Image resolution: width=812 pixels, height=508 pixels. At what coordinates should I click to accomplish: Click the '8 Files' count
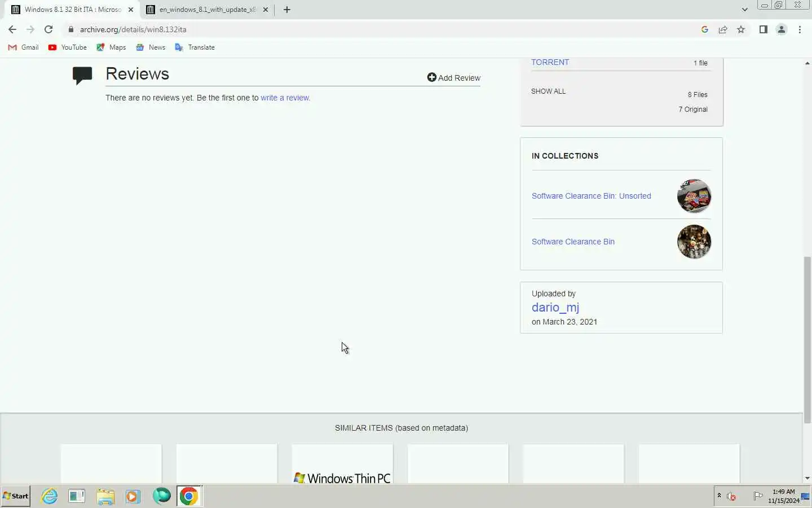click(x=698, y=95)
